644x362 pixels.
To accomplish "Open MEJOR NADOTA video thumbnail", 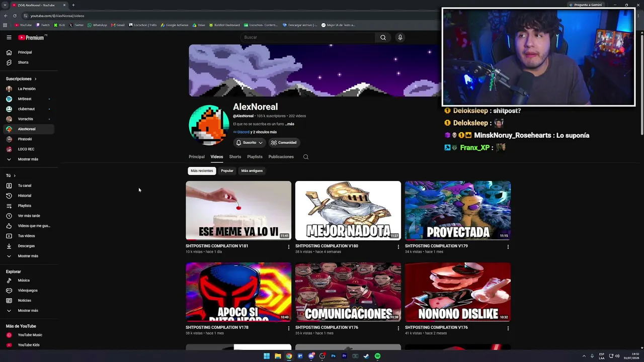I will [348, 211].
